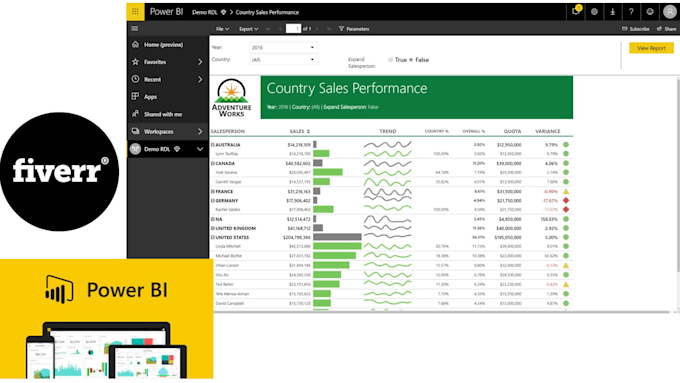Image resolution: width=680 pixels, height=383 pixels.
Task: Collapse the United States row group
Action: (x=212, y=238)
